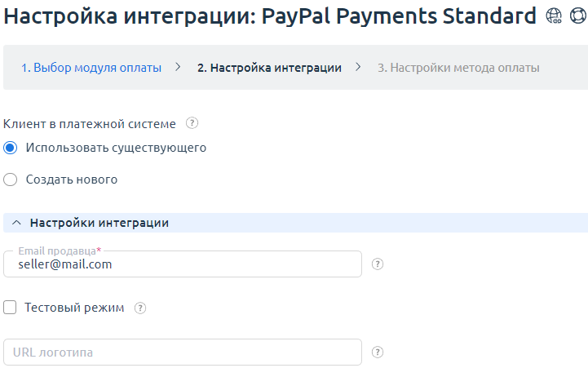Click the Настройки интеграции section header text
This screenshot has height=368, width=588.
(x=99, y=223)
